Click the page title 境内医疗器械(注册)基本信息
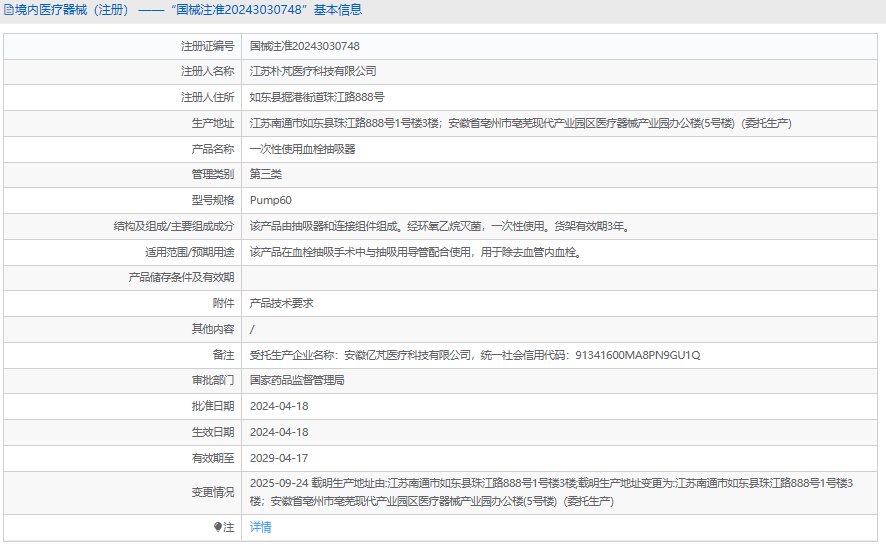 pyautogui.click(x=189, y=10)
